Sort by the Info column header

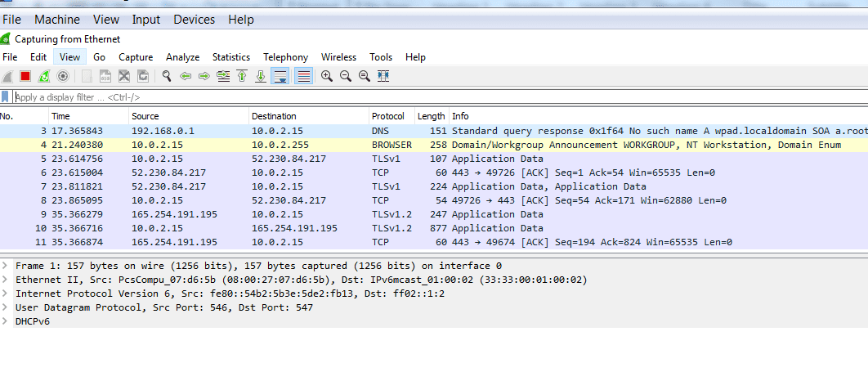658,116
